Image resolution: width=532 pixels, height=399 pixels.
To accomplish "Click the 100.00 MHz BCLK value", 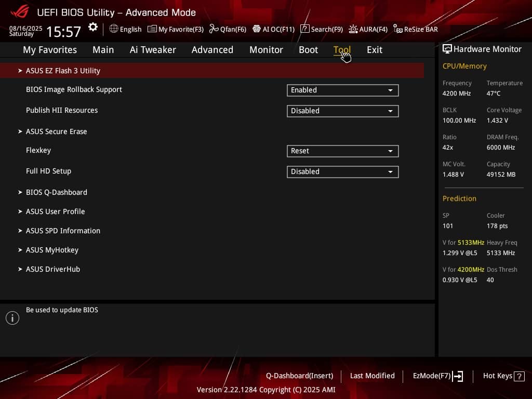I will (459, 121).
